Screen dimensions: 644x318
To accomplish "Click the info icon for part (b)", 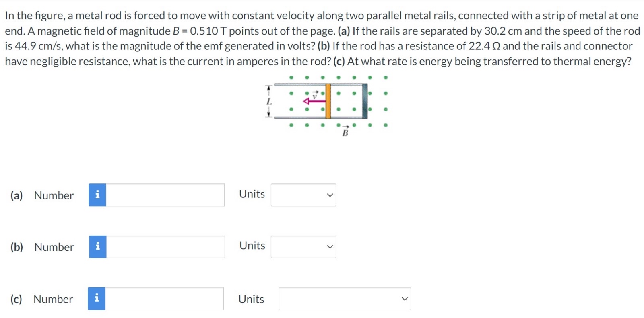I will pos(97,247).
